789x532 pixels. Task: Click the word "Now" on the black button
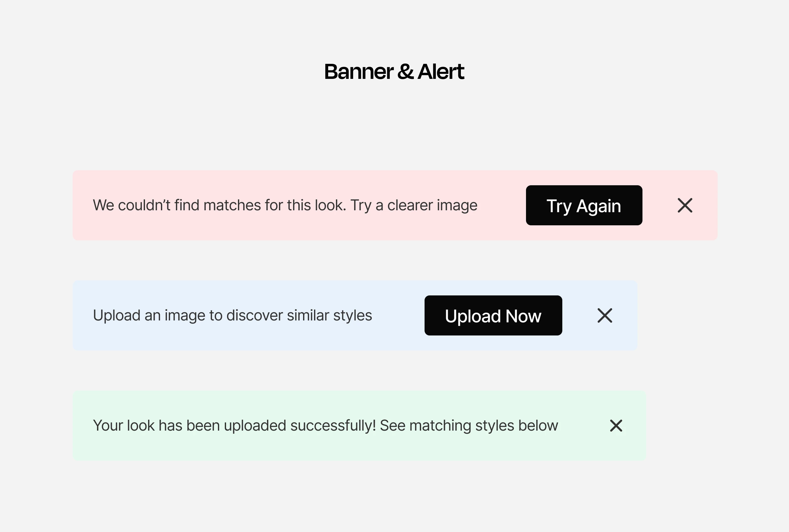(523, 316)
